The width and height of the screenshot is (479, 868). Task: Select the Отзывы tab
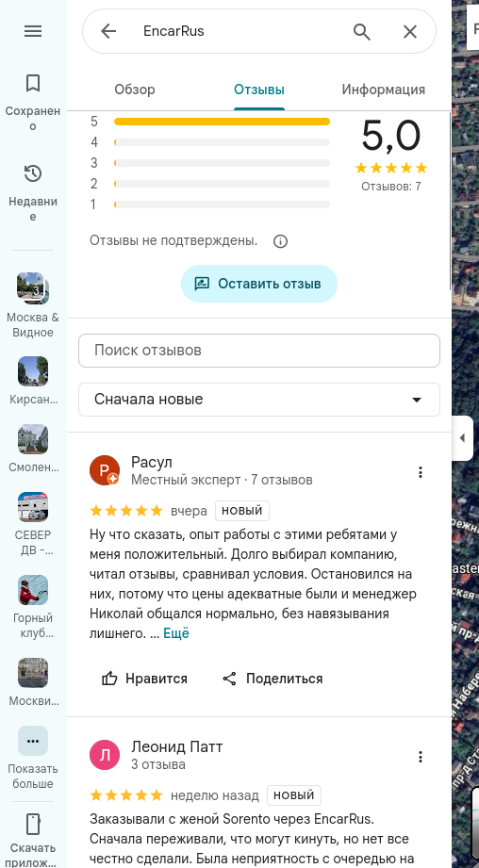pos(259,90)
